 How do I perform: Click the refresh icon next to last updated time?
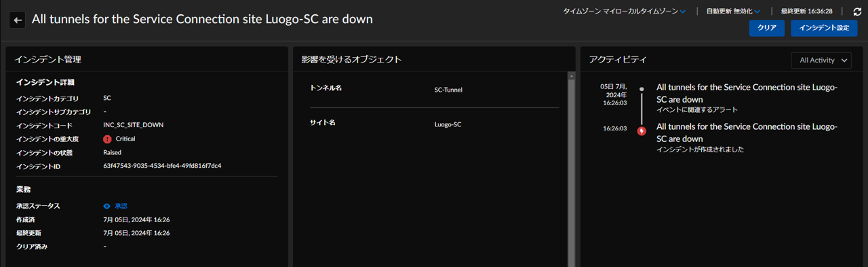[857, 12]
